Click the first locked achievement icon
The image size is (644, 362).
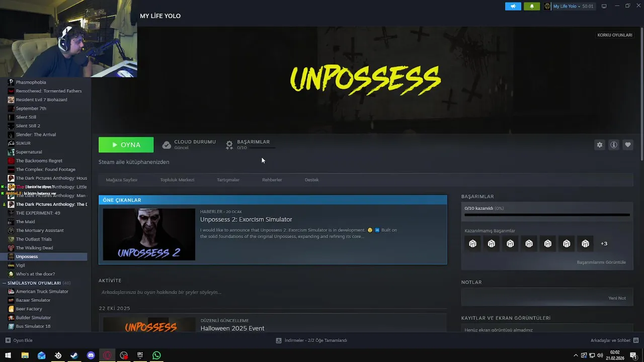click(472, 243)
